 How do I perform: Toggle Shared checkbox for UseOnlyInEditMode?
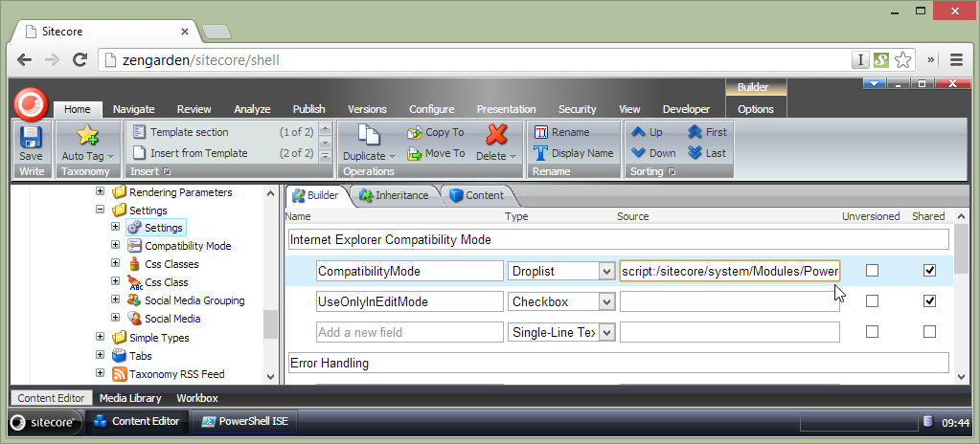(928, 301)
